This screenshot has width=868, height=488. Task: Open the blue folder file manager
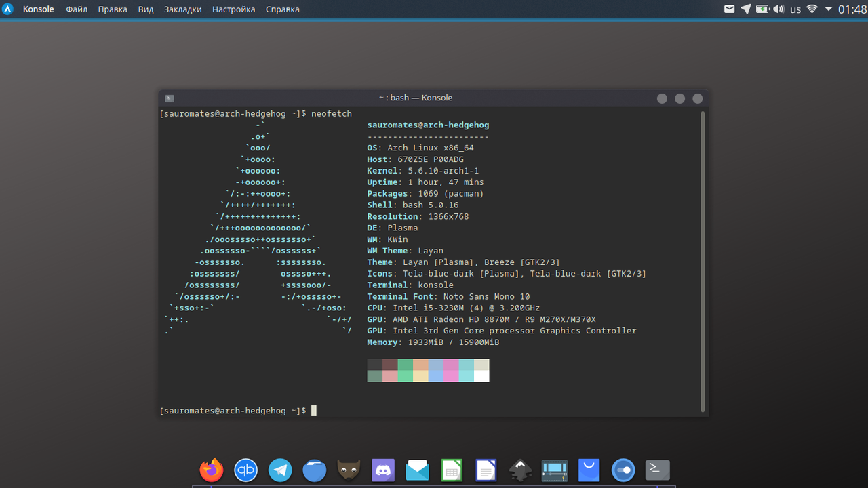(315, 470)
